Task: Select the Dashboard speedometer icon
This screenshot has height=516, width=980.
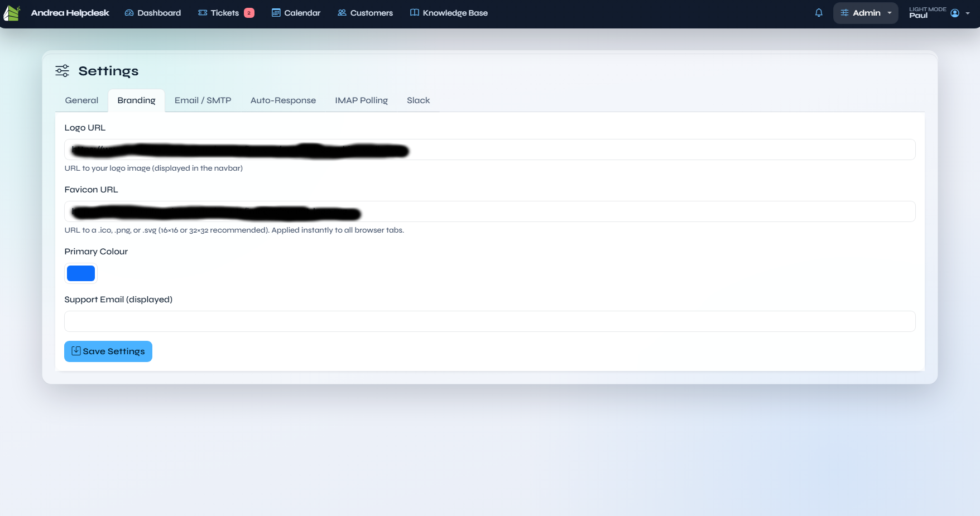Action: pos(128,12)
